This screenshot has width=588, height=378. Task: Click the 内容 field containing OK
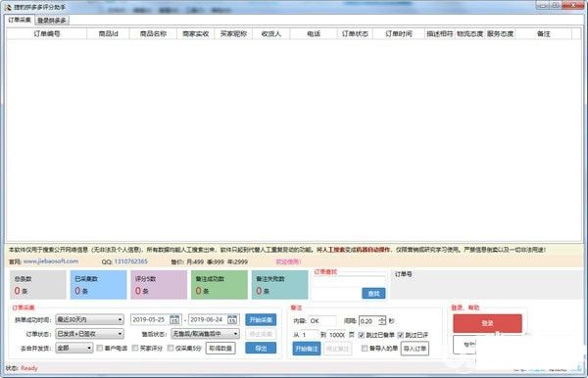(322, 321)
